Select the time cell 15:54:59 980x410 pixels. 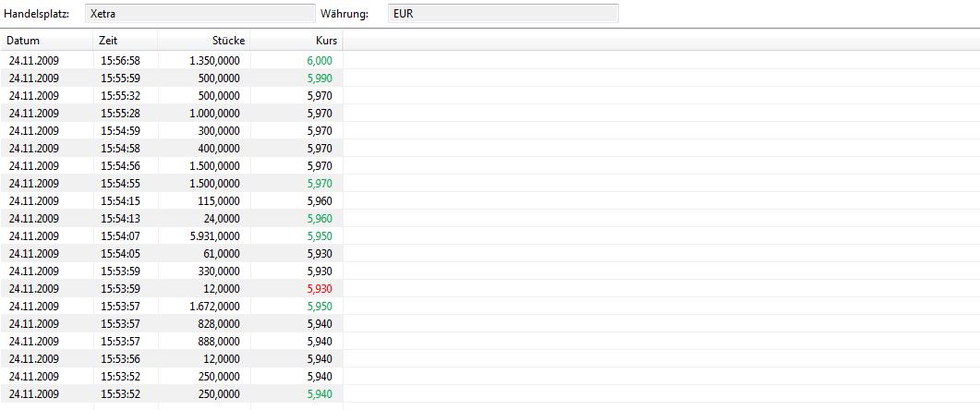(120, 130)
